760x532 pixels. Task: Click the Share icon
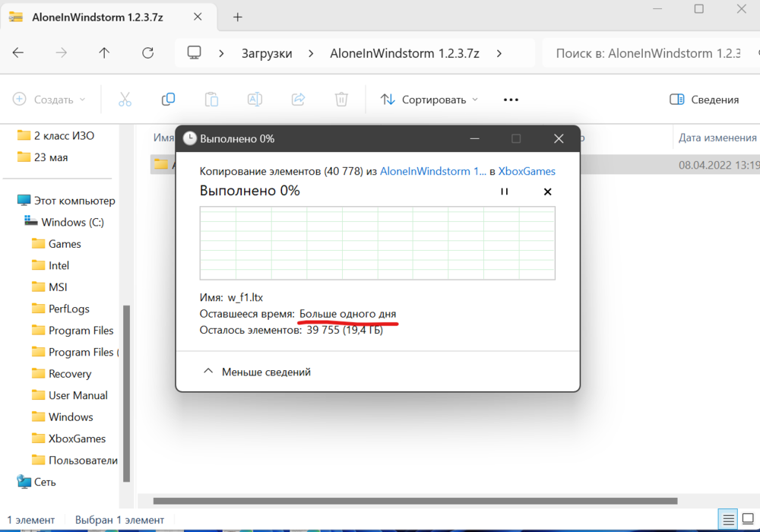(298, 99)
